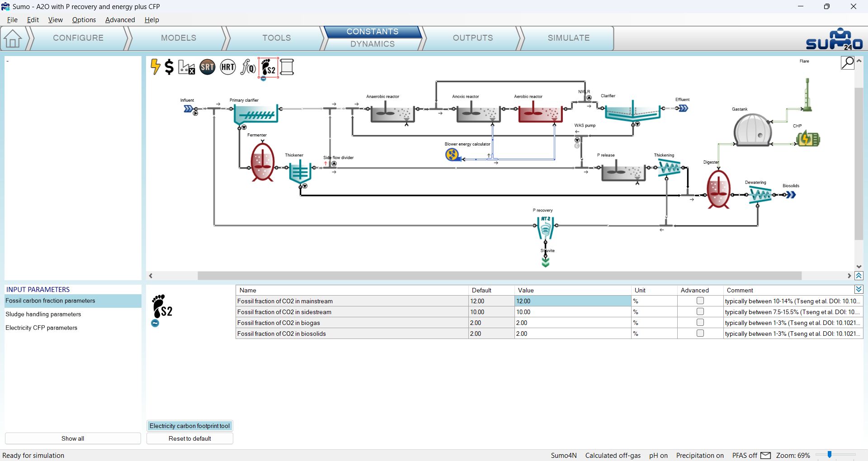This screenshot has height=461, width=868.
Task: Open the dollar cost tool
Action: (169, 67)
